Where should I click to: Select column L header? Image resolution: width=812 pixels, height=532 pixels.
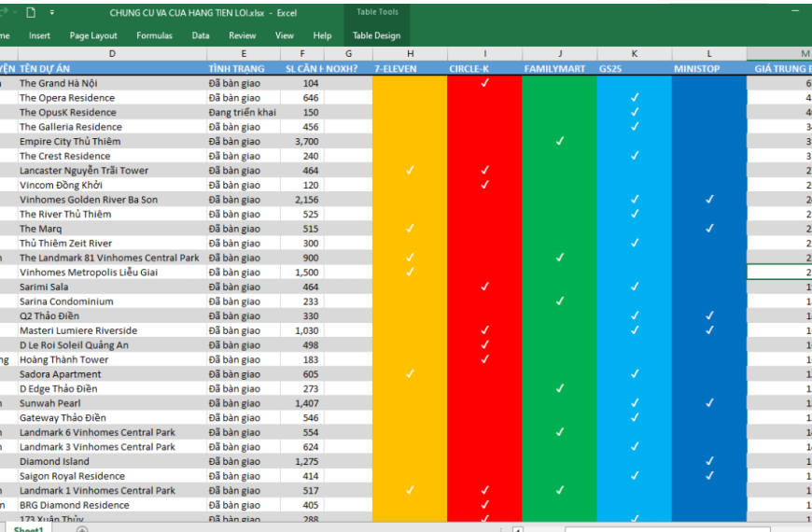click(709, 53)
